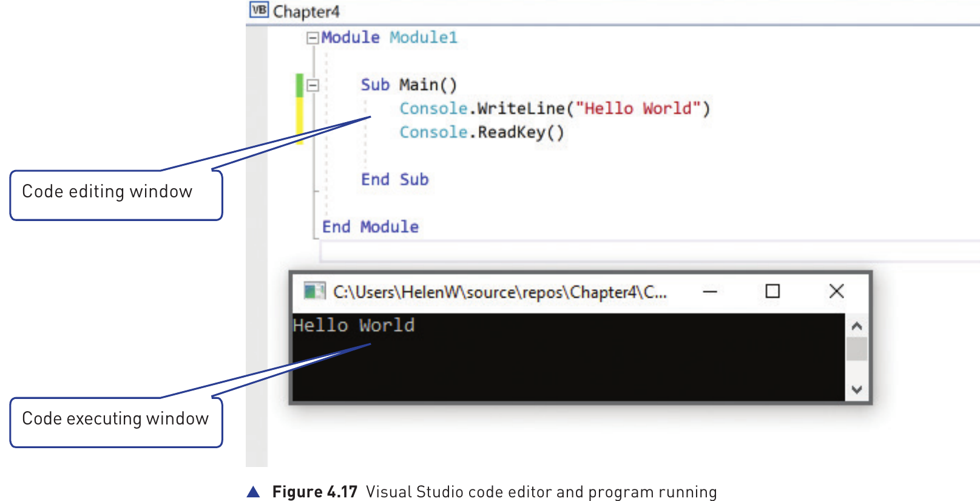Click the console window application icon
Screen dimensions: 980x501
click(314, 291)
